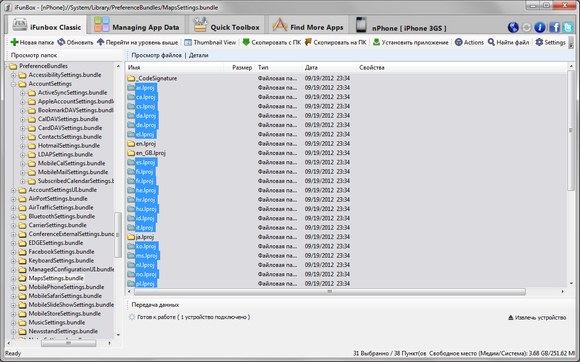Expand BluetoothSettings.bundle tree node
The width and height of the screenshot is (580, 362).
tap(13, 217)
